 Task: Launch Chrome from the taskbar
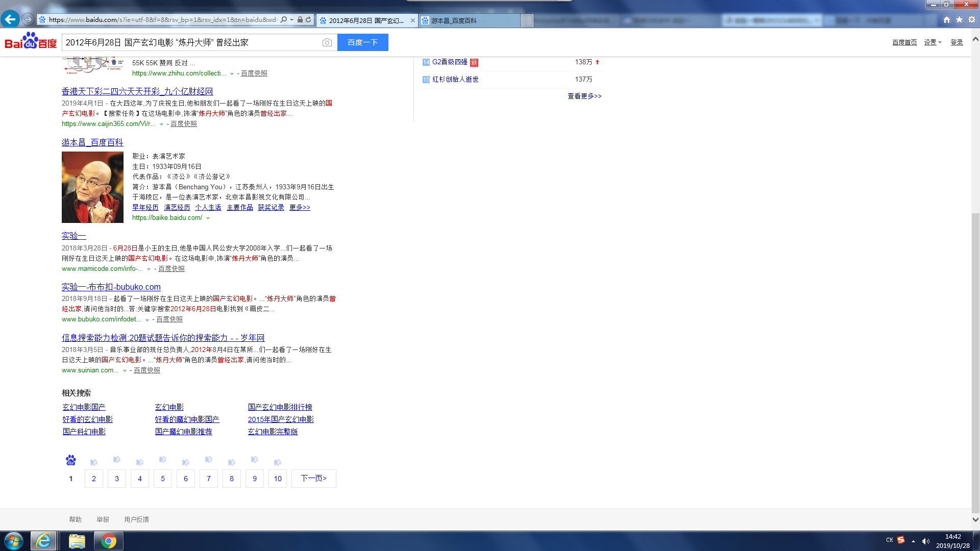pos(108,541)
